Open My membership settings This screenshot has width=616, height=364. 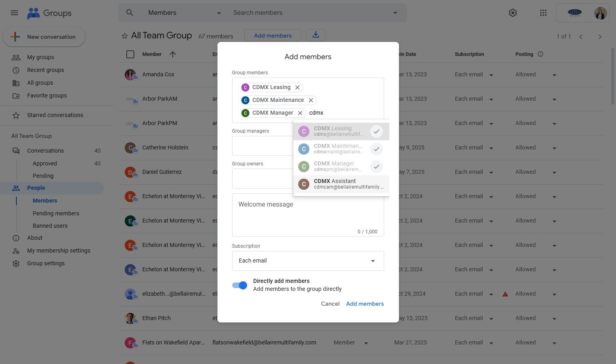coord(59,251)
